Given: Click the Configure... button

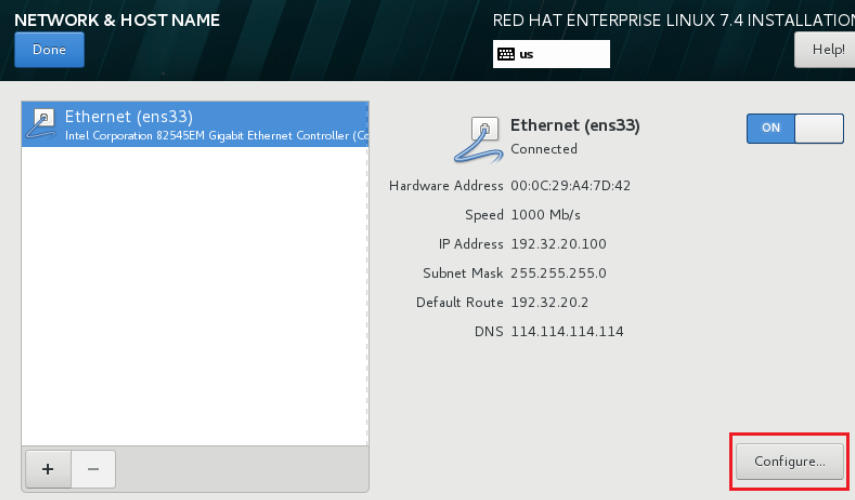Looking at the screenshot, I should coord(790,461).
